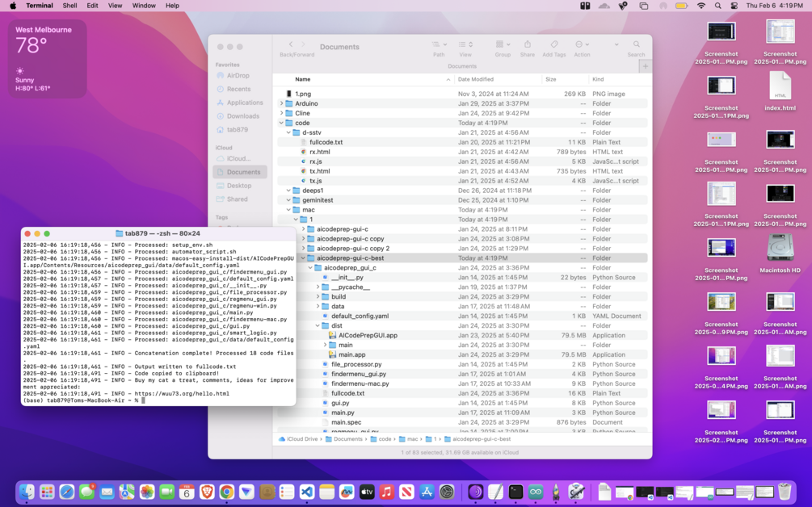This screenshot has width=812, height=507.
Task: Collapse the aicodeprep-gui-c-best folder
Action: (304, 258)
